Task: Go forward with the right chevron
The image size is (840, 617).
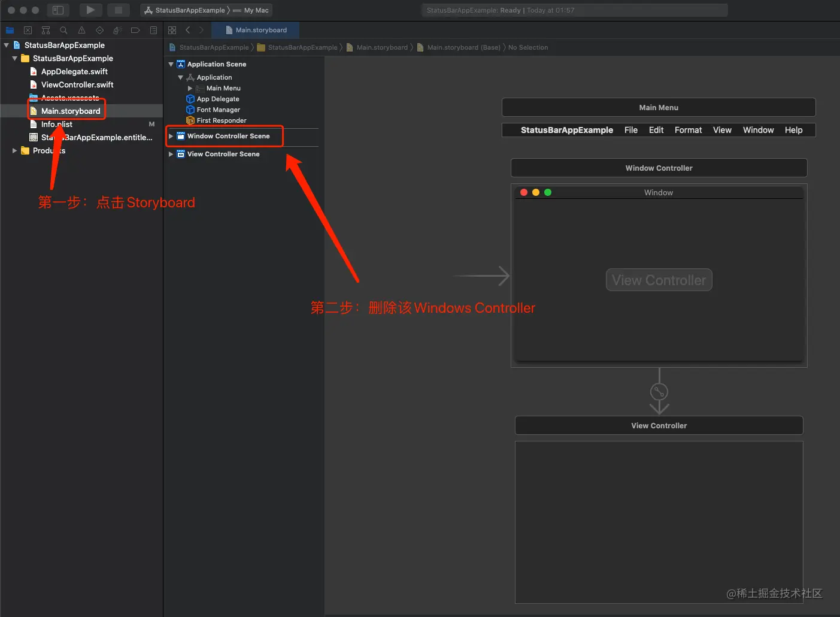Action: coord(201,30)
